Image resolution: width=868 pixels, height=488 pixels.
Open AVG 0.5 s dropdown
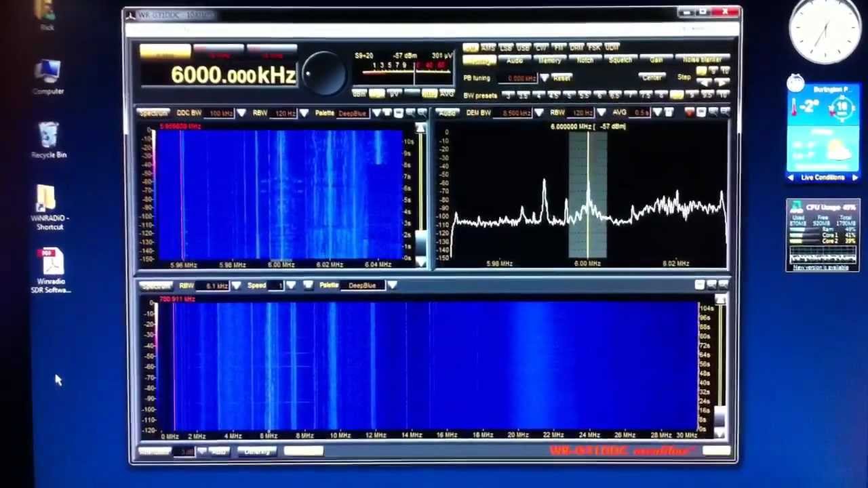657,113
